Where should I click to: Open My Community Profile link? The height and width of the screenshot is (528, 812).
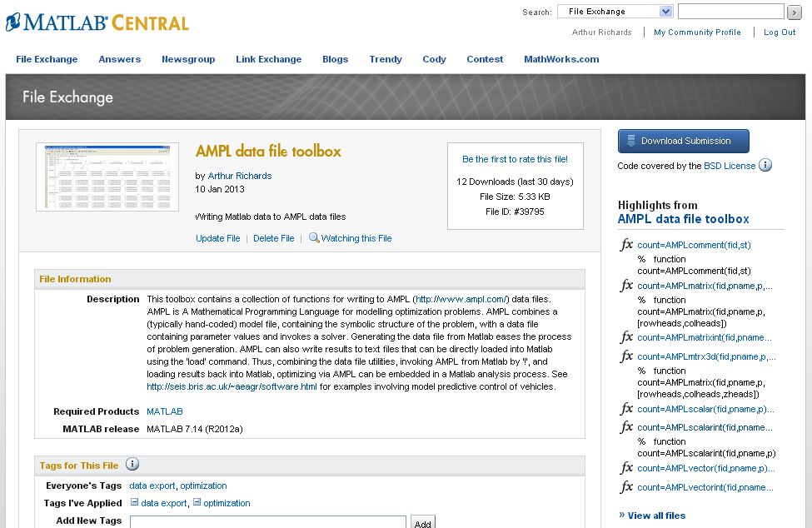tap(697, 32)
